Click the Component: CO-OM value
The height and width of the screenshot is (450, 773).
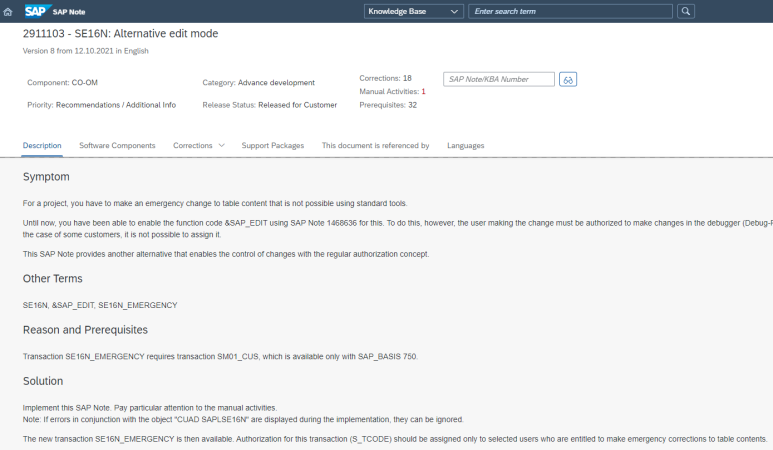(x=63, y=82)
